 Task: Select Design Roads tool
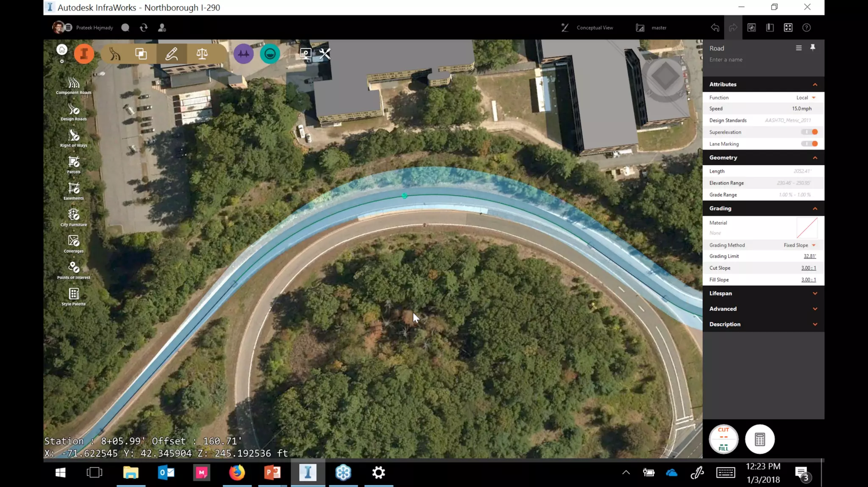coord(74,113)
